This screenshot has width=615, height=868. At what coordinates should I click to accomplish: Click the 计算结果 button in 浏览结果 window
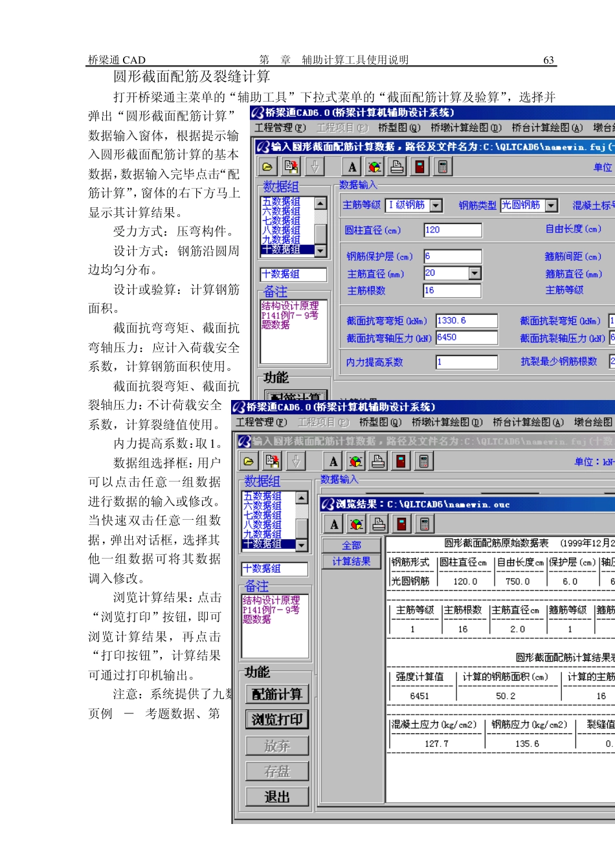(352, 561)
